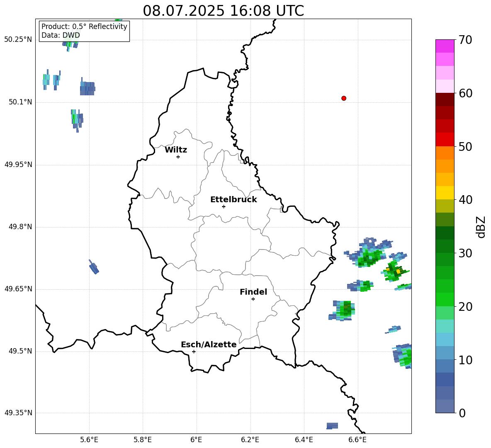491x448 pixels.
Task: Click 'Product: 0.5° Reflectivity' text
Action: pyautogui.click(x=84, y=27)
